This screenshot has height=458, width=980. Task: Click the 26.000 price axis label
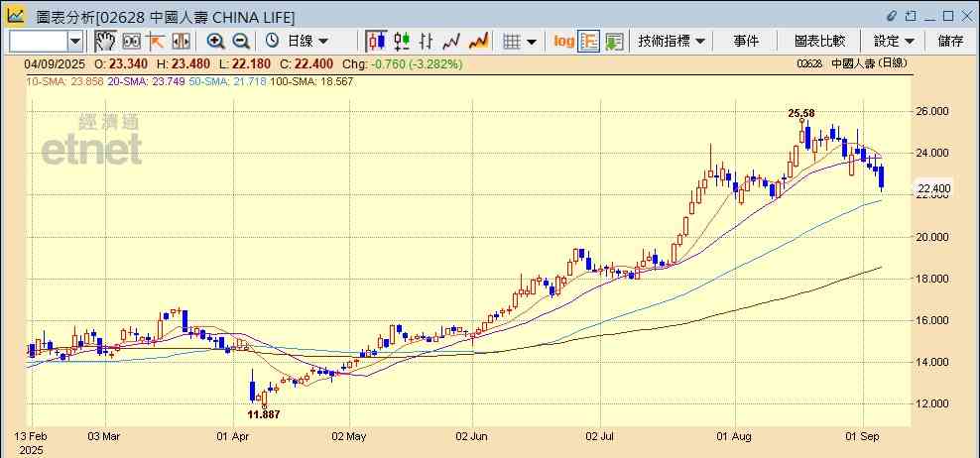pos(932,111)
